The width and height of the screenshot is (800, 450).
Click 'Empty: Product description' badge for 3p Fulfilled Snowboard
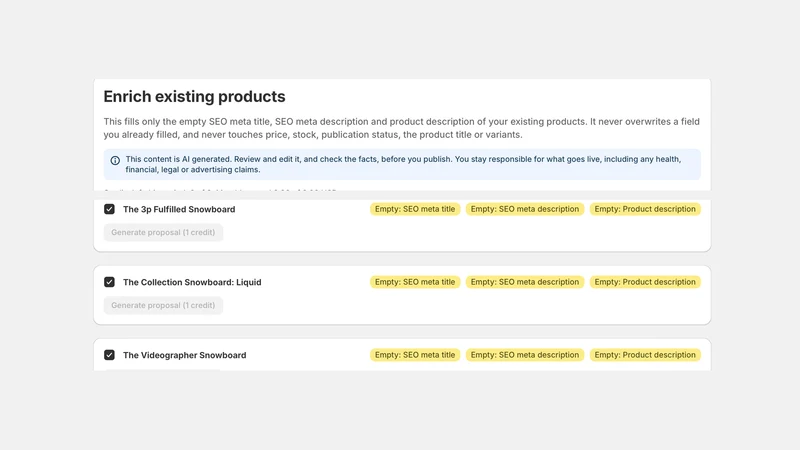645,209
